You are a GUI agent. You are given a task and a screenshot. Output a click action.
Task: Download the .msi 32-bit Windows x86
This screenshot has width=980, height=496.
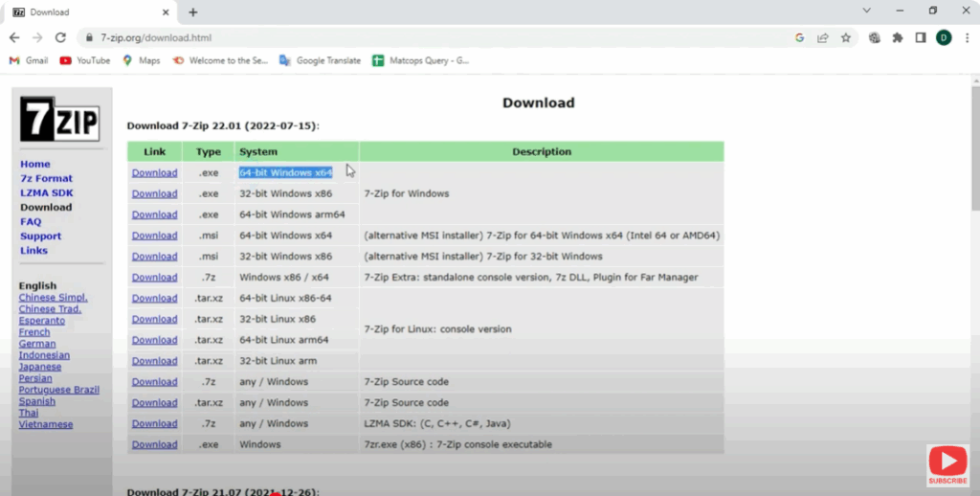pos(154,257)
